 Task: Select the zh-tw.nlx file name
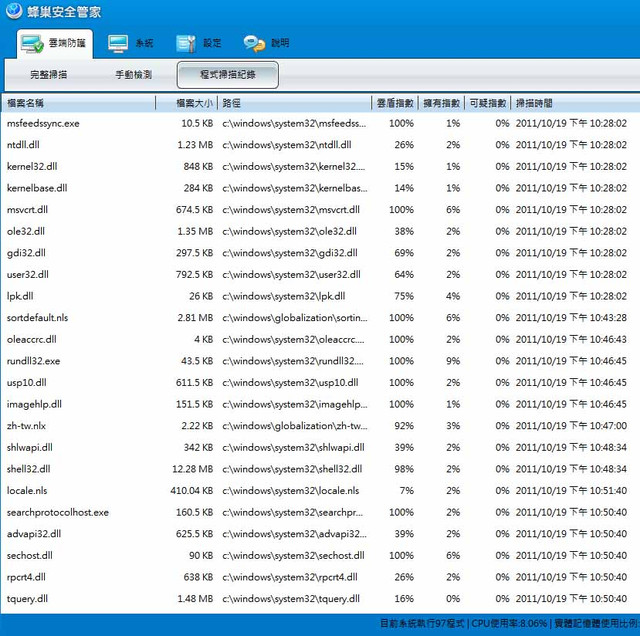click(26, 426)
